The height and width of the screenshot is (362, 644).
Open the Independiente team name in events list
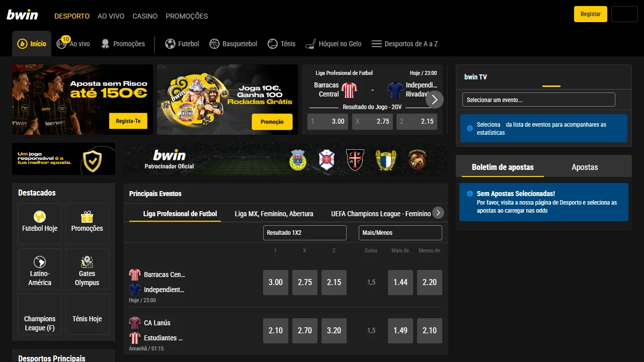tap(164, 290)
